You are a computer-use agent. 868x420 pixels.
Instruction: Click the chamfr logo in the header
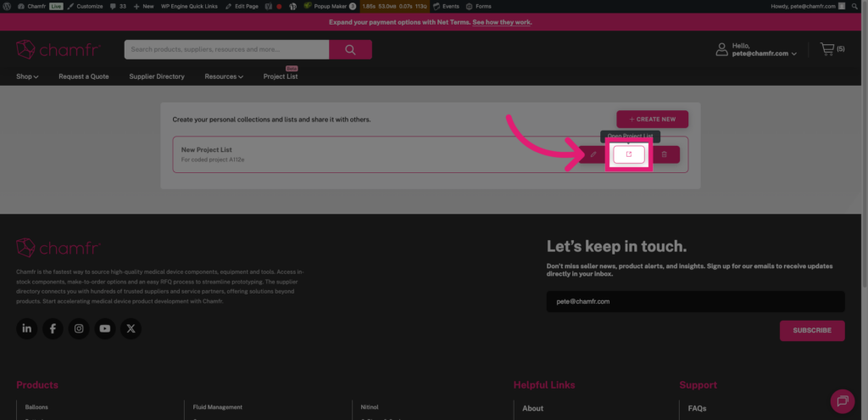(x=58, y=49)
